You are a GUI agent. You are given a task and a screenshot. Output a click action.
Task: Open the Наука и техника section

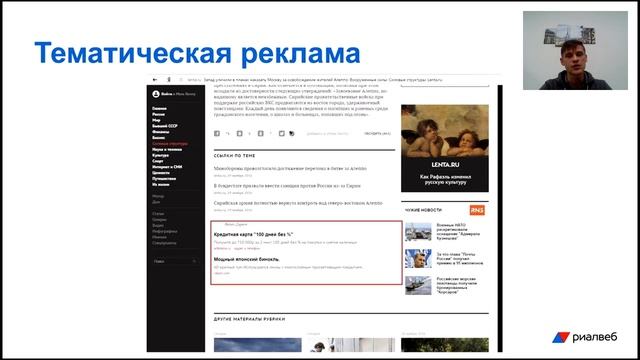[167, 149]
